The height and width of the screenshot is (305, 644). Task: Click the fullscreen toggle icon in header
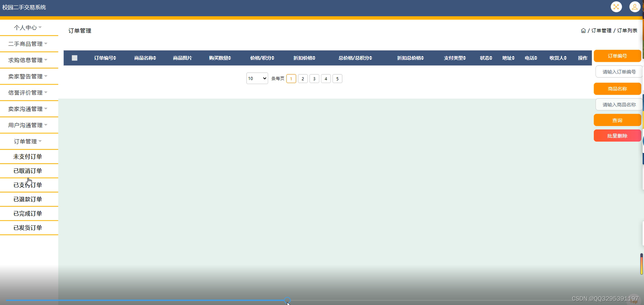616,7
